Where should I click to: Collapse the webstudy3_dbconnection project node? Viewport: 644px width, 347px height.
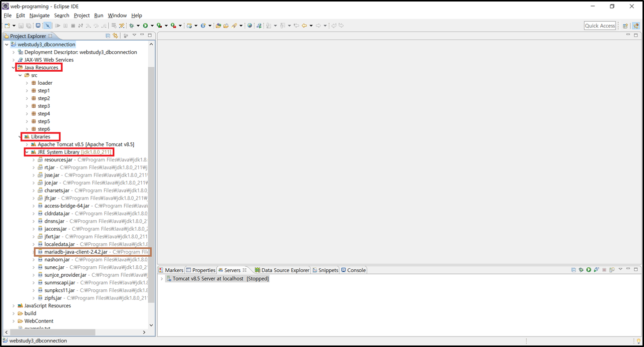click(6, 44)
